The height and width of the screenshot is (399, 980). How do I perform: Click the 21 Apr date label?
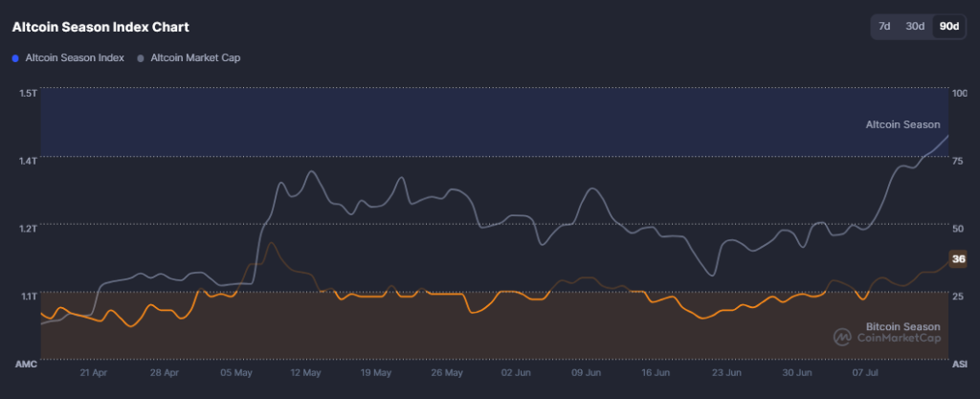pos(95,373)
